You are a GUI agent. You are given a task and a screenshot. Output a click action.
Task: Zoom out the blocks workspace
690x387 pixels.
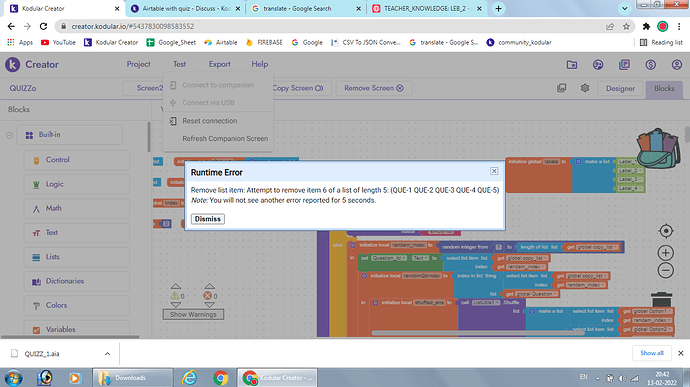point(665,270)
